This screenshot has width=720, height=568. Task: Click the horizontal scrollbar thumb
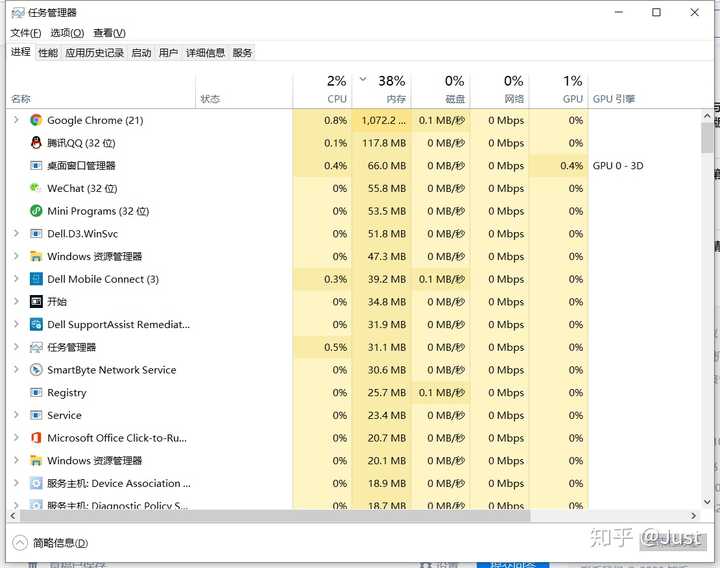click(275, 516)
